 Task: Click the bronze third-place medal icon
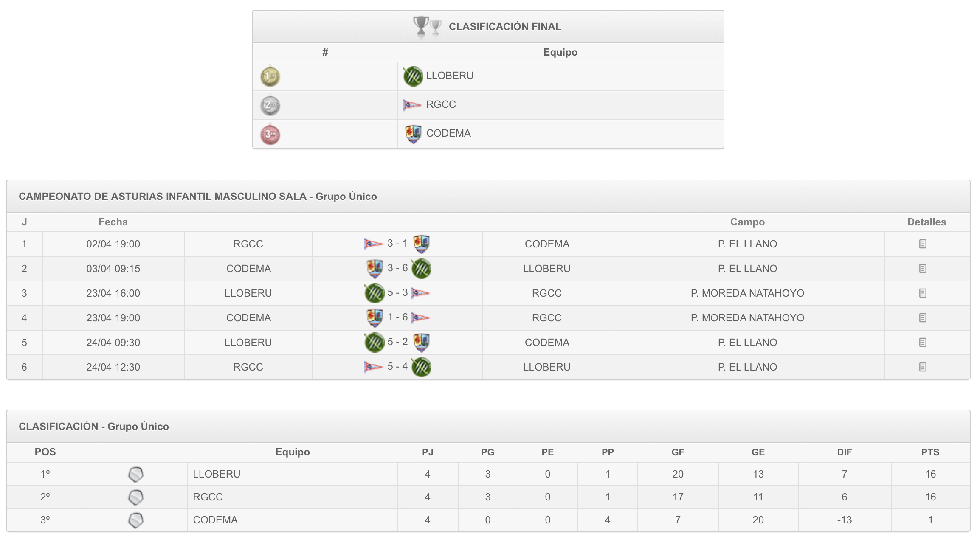pyautogui.click(x=270, y=135)
